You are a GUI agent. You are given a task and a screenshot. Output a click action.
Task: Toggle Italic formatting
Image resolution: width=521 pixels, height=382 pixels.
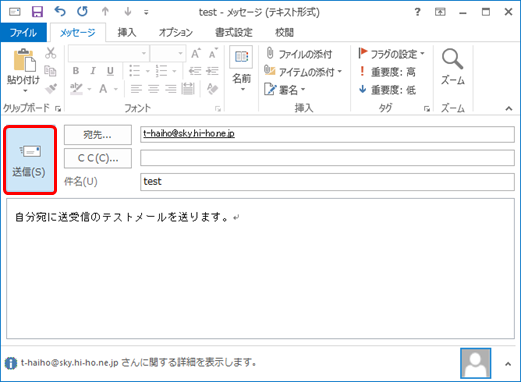pos(93,71)
